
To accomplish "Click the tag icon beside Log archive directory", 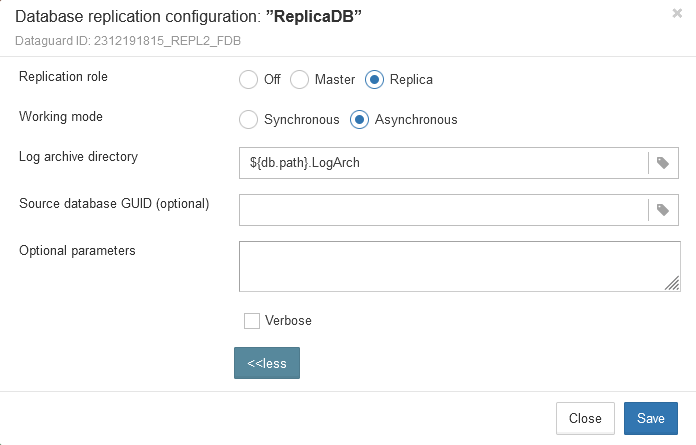I will pos(663,162).
